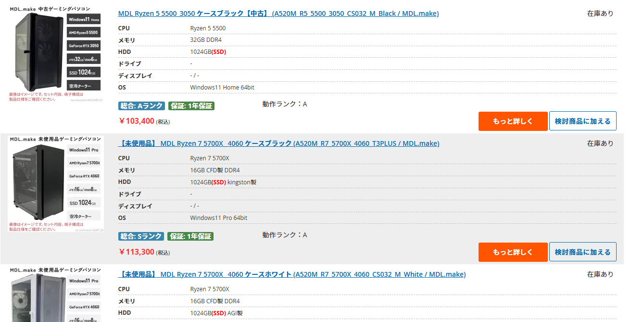The width and height of the screenshot is (644, 322).
Task: Click the 総合: Aランク rank badge
Action: click(141, 106)
